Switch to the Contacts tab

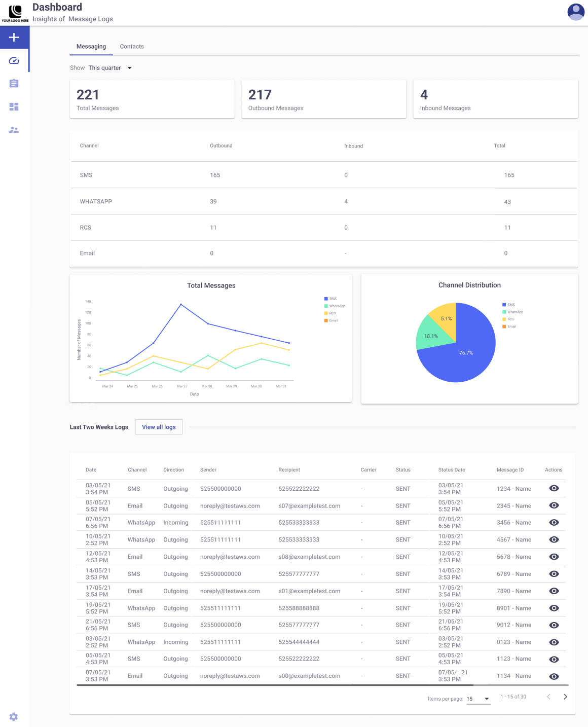pyautogui.click(x=132, y=46)
